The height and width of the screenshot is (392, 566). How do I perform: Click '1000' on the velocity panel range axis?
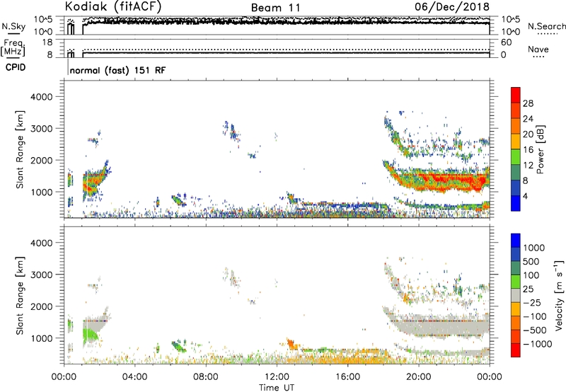click(41, 338)
